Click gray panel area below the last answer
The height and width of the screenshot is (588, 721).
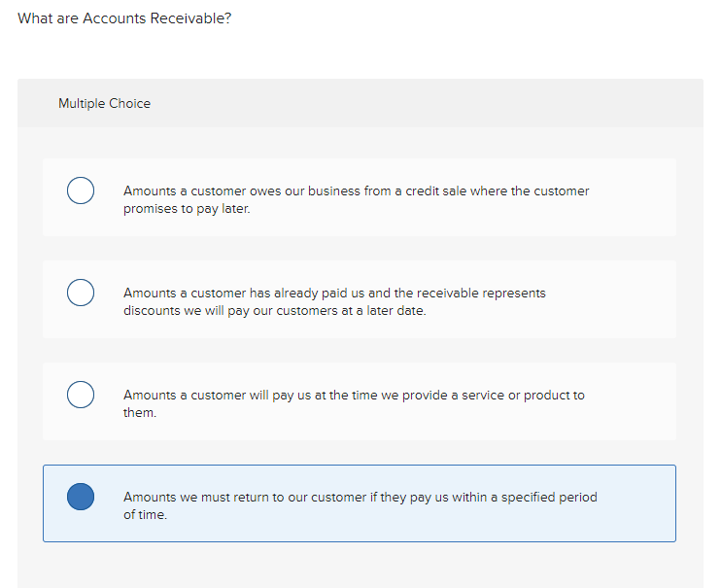point(360,567)
